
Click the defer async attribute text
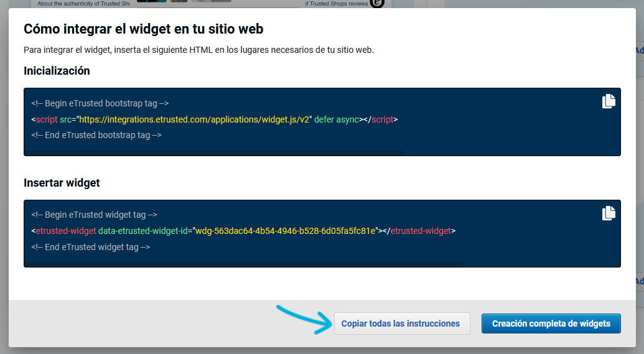337,119
